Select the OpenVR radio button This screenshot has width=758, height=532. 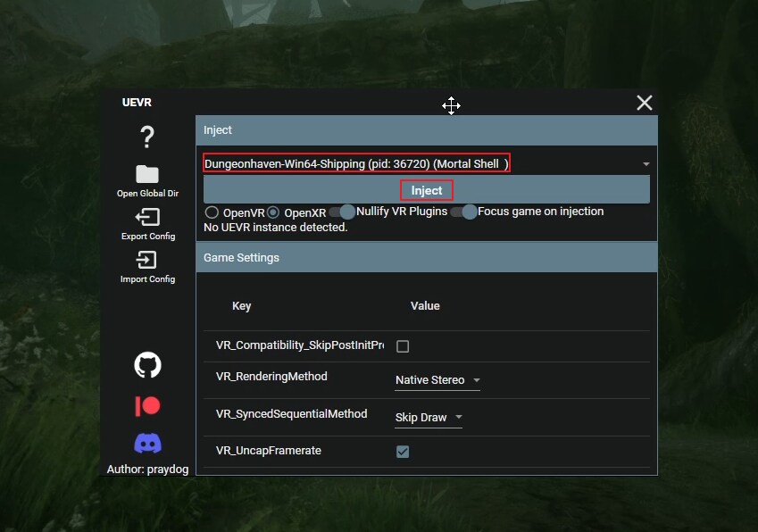[x=212, y=212]
